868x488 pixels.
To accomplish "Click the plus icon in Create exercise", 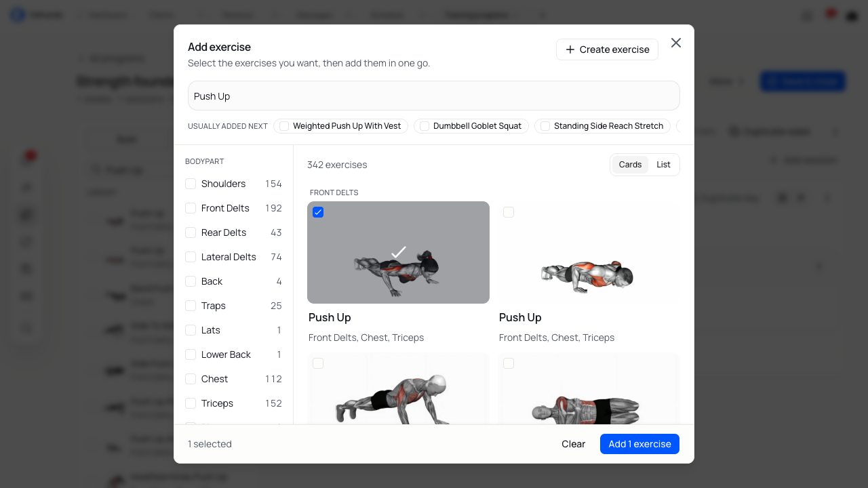I will pos(570,49).
